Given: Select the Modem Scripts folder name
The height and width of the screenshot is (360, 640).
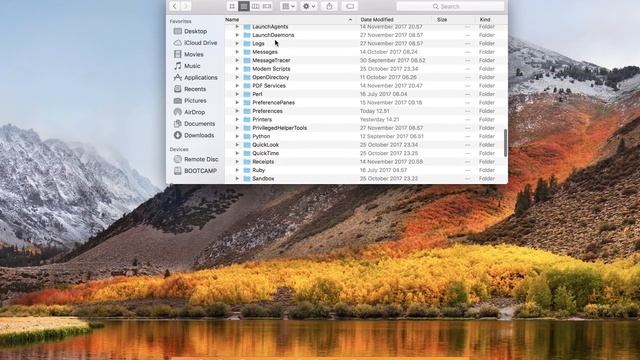Looking at the screenshot, I should point(271,69).
